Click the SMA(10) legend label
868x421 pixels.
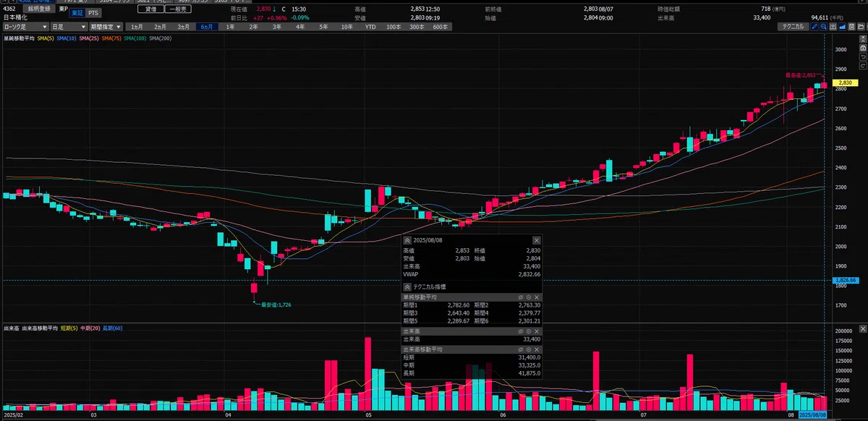click(x=67, y=38)
